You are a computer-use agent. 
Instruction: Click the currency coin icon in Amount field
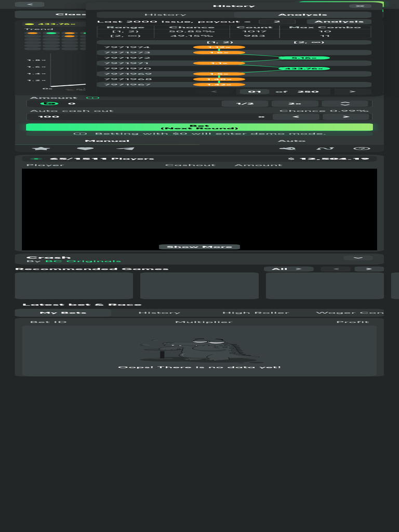49,103
